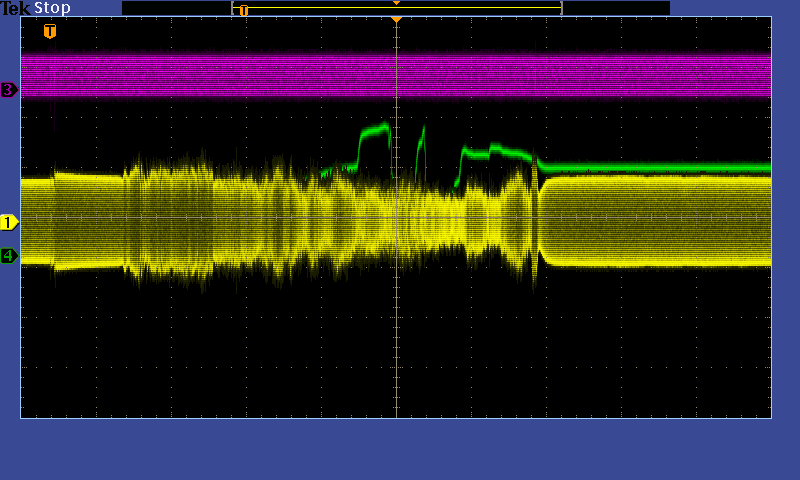Select the magenta channel 3 waveform band
This screenshot has height=480, width=800.
[x=400, y=75]
